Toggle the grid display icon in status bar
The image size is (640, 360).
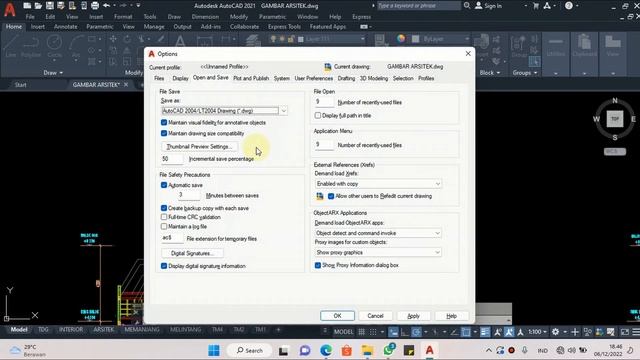coord(361,332)
